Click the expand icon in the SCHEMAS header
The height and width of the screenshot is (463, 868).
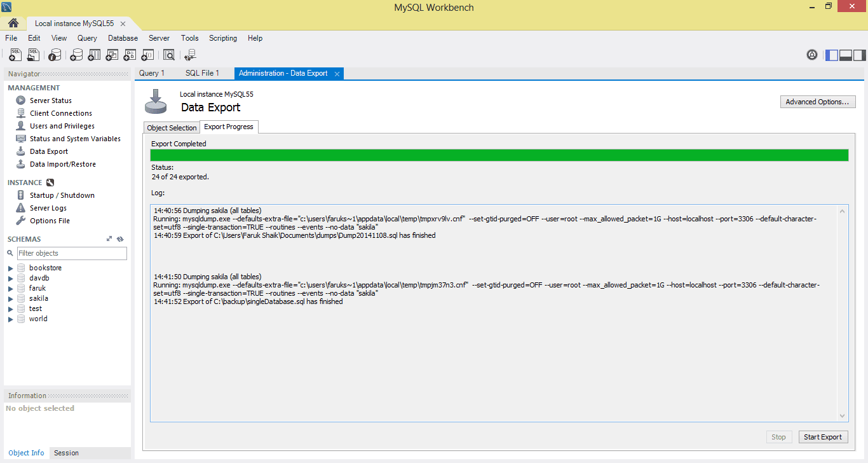pyautogui.click(x=109, y=239)
